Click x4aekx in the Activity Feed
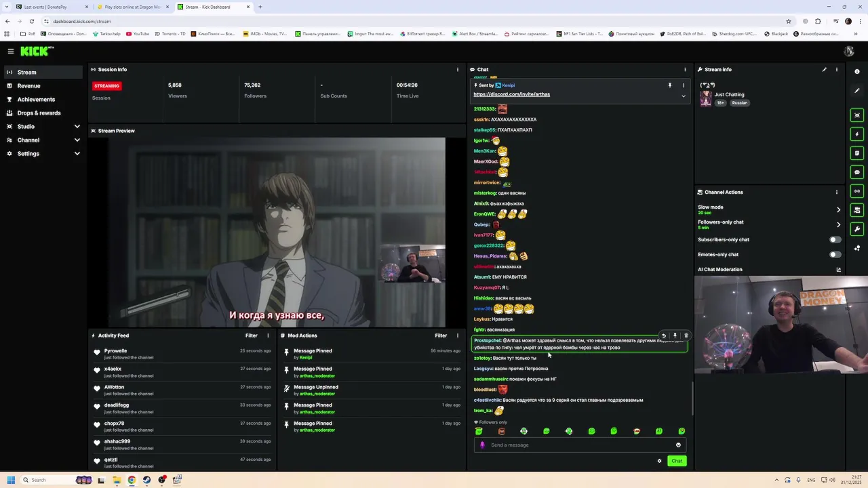This screenshot has width=868, height=488. [x=113, y=369]
